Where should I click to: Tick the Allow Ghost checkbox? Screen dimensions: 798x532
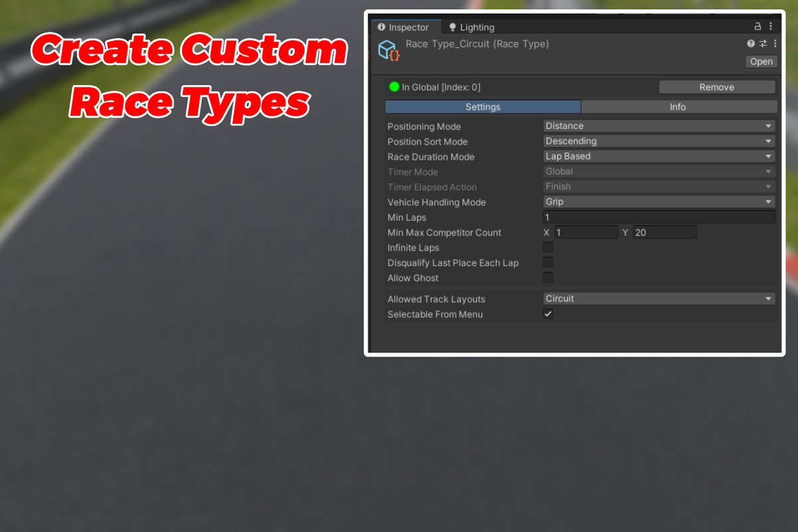click(x=548, y=278)
